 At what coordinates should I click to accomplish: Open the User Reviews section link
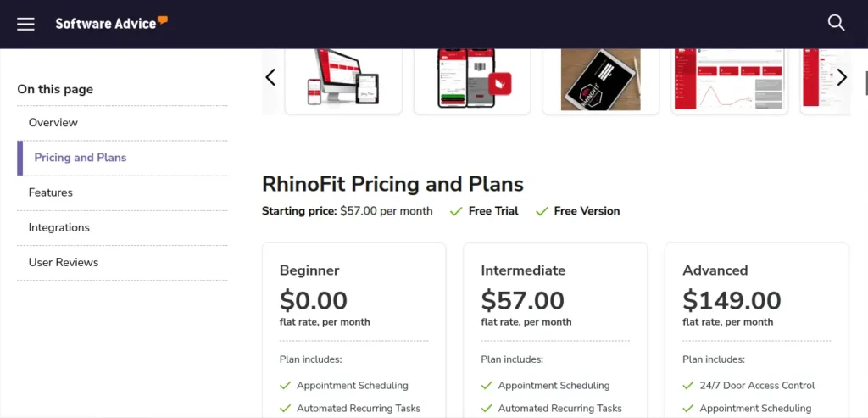(64, 262)
